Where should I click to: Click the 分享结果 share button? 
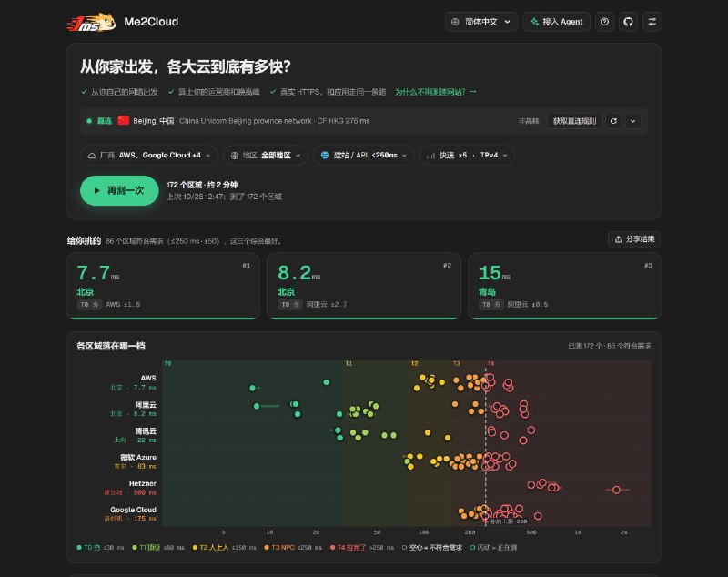pos(634,239)
